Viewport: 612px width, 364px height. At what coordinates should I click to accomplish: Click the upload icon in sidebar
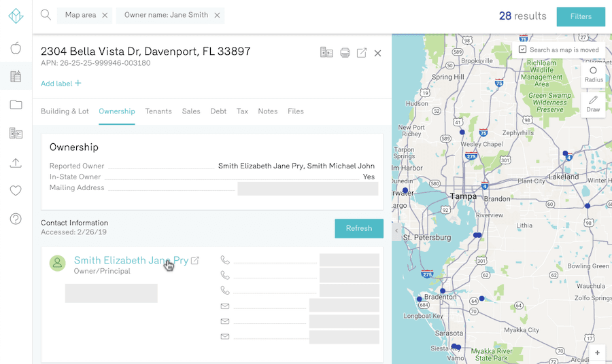[x=16, y=162]
